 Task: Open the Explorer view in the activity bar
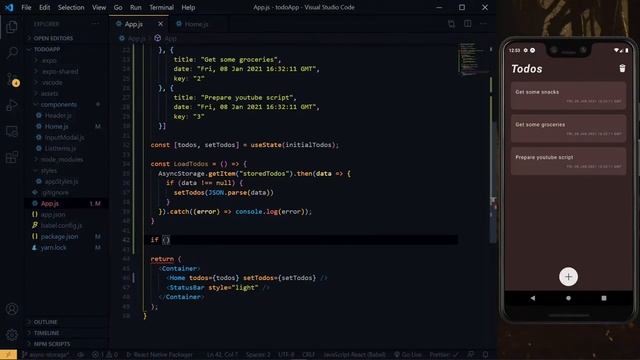pyautogui.click(x=12, y=27)
